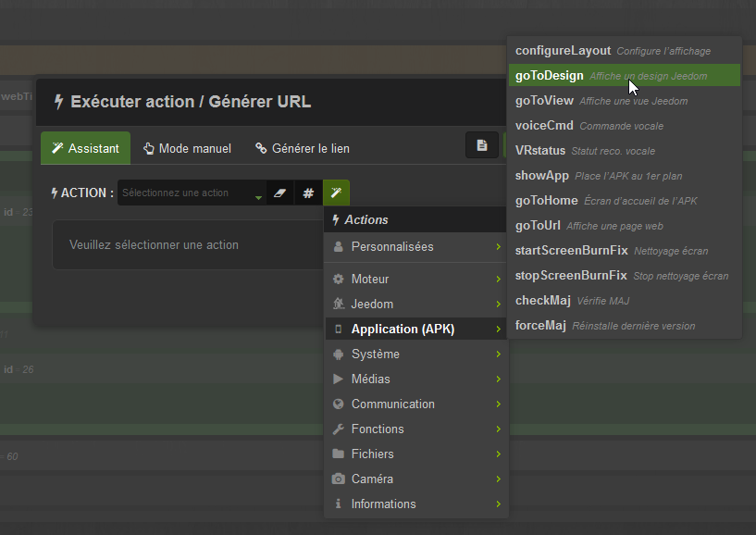The width and height of the screenshot is (756, 535).
Task: Expand the Communication submenu arrow
Action: [x=499, y=404]
